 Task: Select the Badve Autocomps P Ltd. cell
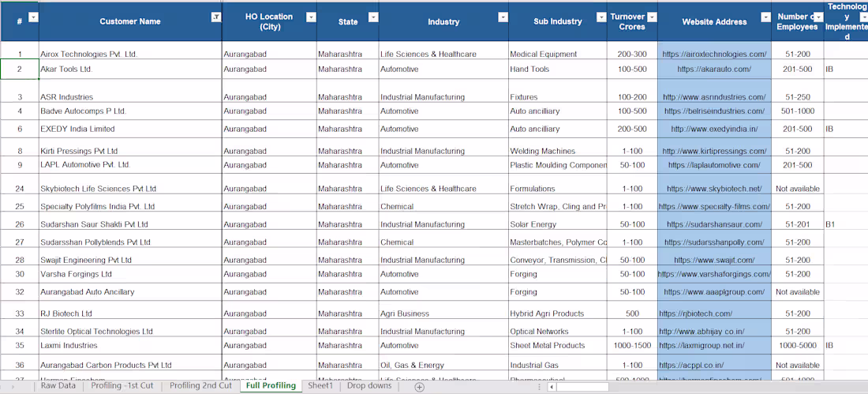pos(130,111)
